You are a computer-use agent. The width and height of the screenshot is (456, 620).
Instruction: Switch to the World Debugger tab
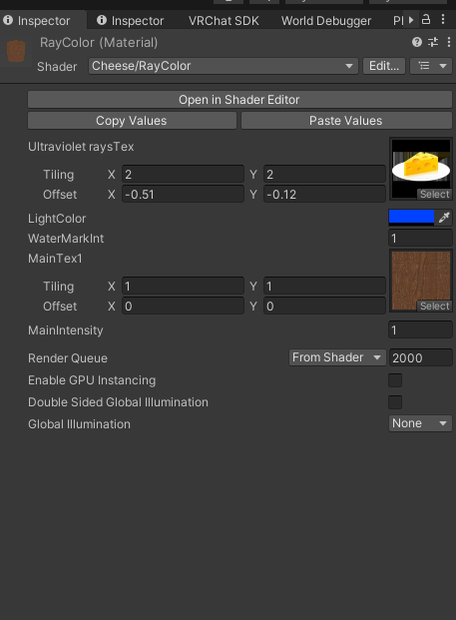[x=326, y=21]
